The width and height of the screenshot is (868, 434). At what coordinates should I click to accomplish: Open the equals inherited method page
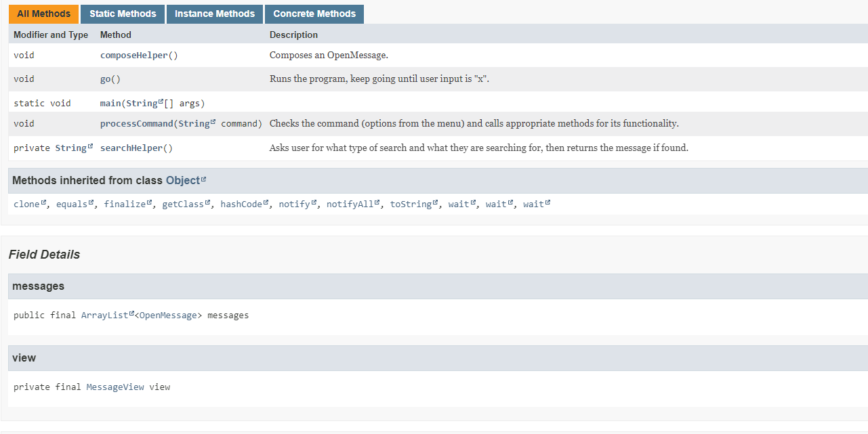[x=72, y=204]
